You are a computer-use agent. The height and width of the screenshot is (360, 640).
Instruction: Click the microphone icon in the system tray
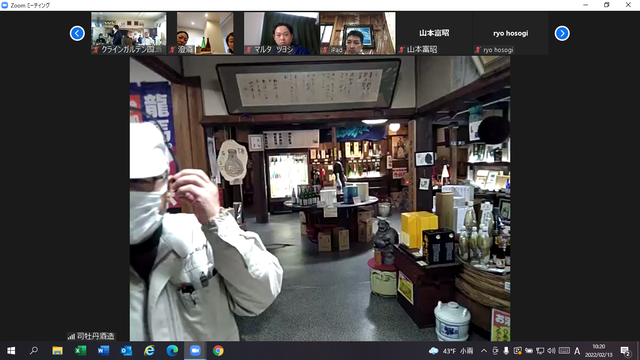click(506, 351)
